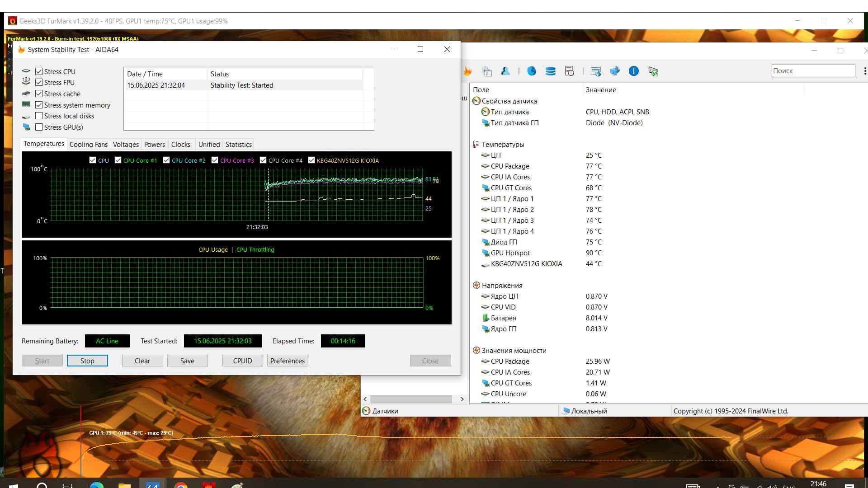Click the window-with-globe icon in AIDA64 toolbar
The image size is (868, 488).
click(596, 71)
